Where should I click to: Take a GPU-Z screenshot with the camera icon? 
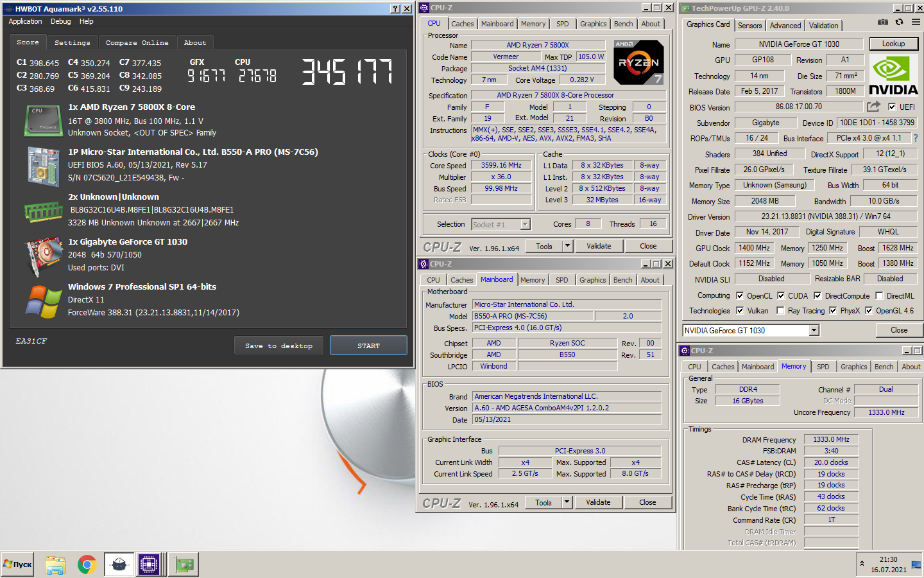click(883, 22)
